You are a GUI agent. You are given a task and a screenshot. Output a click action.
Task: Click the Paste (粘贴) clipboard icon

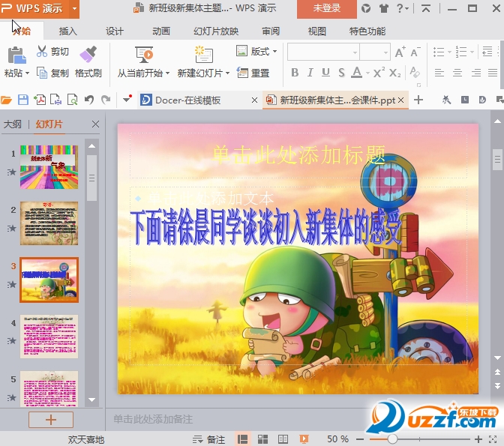point(16,55)
